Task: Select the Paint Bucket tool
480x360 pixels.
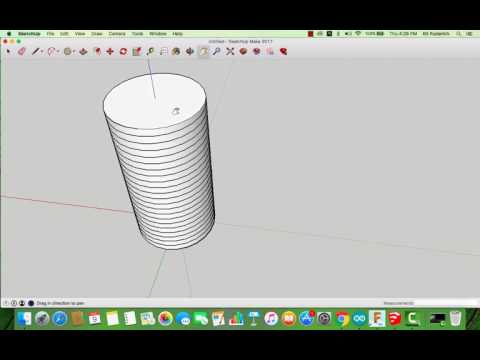Action: point(176,51)
